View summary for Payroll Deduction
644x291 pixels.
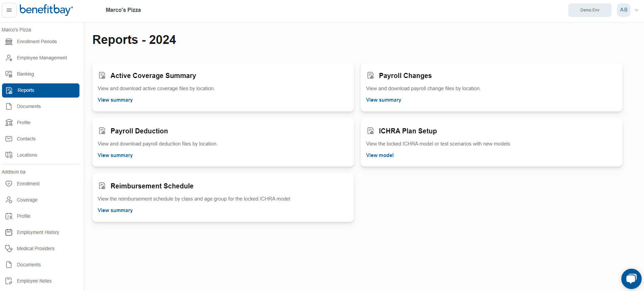tap(115, 155)
